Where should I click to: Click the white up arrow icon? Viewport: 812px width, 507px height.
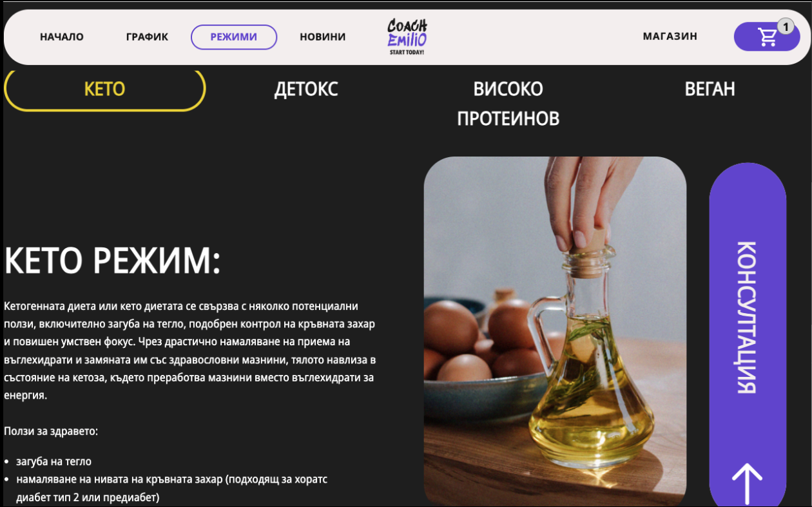747,483
